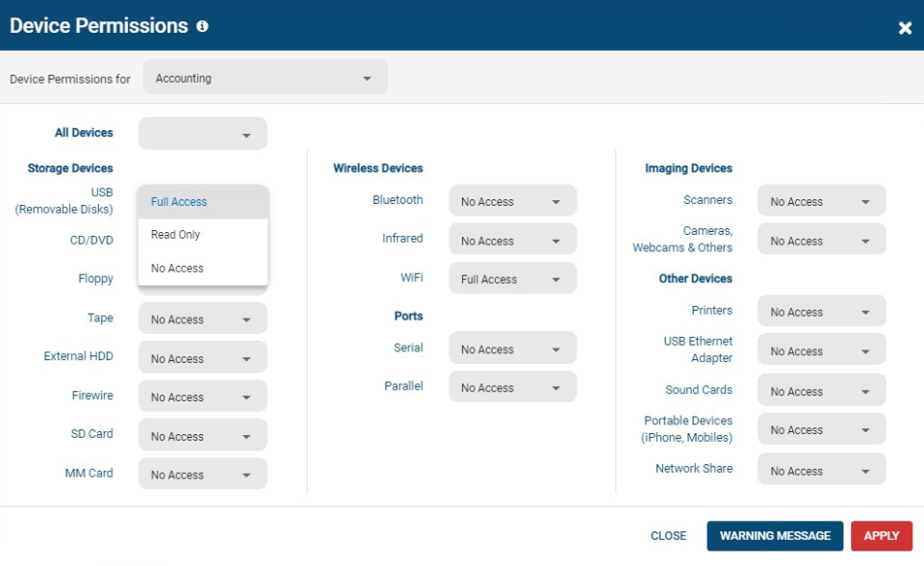
Task: Open the Accounting group selector dropdown
Action: 265,77
